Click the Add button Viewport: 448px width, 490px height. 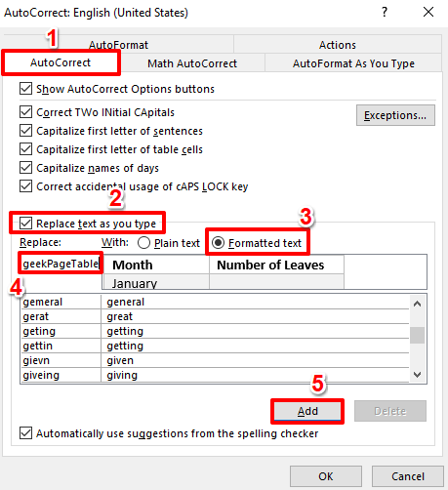click(x=307, y=411)
